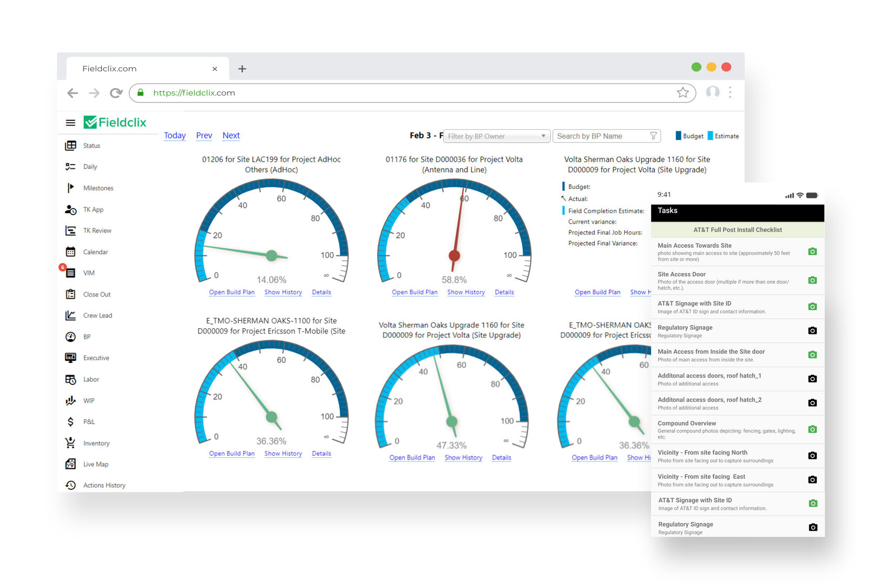
Task: Click the filter funnel in BP Name search
Action: pyautogui.click(x=653, y=136)
